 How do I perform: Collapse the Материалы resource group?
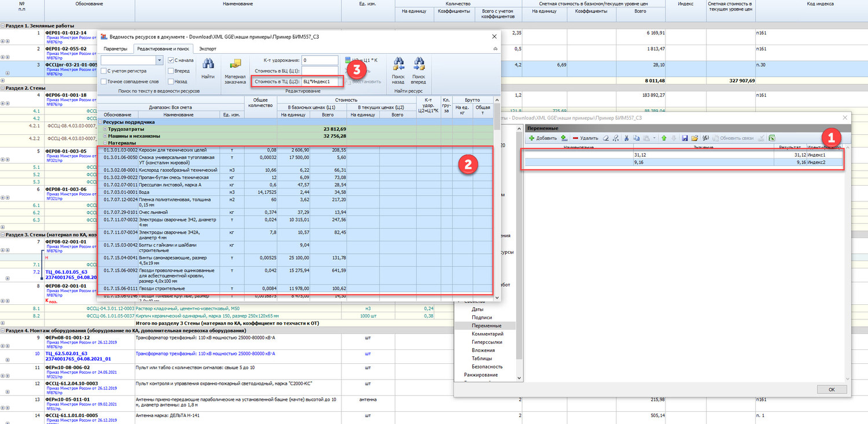pyautogui.click(x=104, y=143)
